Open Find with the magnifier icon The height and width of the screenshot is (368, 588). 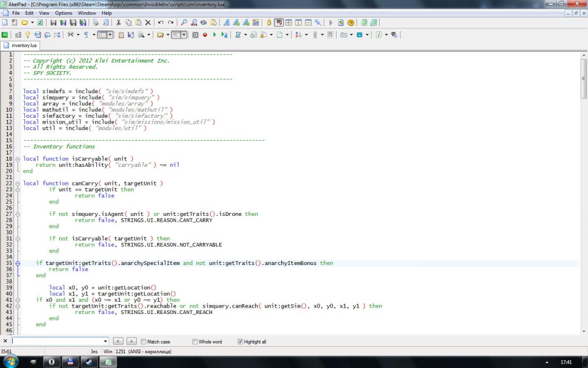[x=184, y=23]
